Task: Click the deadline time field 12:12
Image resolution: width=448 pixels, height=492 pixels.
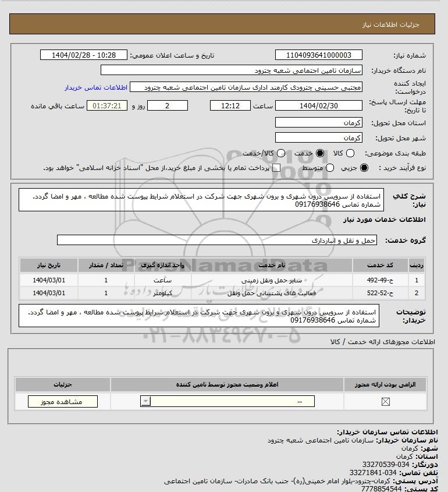Action: [230, 106]
